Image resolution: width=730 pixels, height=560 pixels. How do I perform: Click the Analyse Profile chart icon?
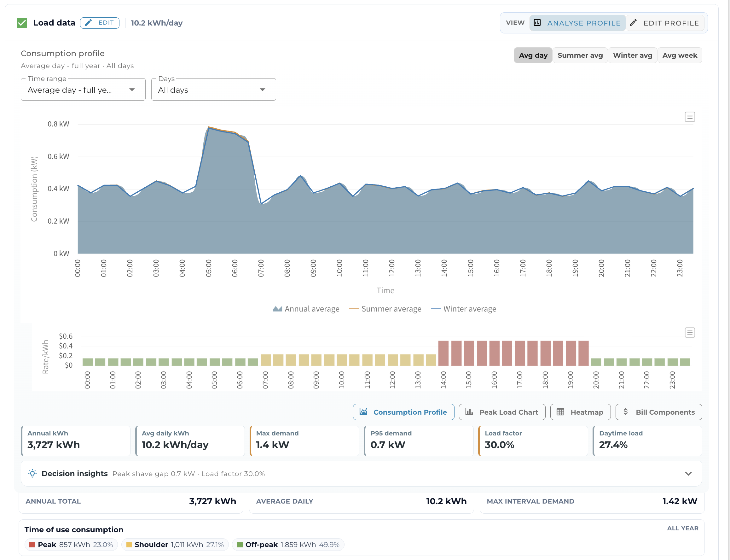(537, 23)
